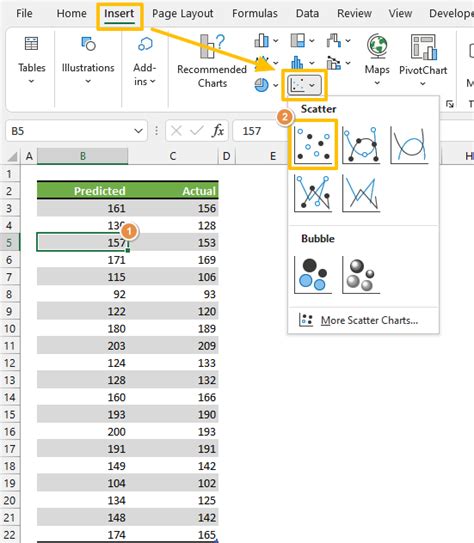Expand pie chart dropdown arrow
The height and width of the screenshot is (543, 474).
[x=276, y=85]
